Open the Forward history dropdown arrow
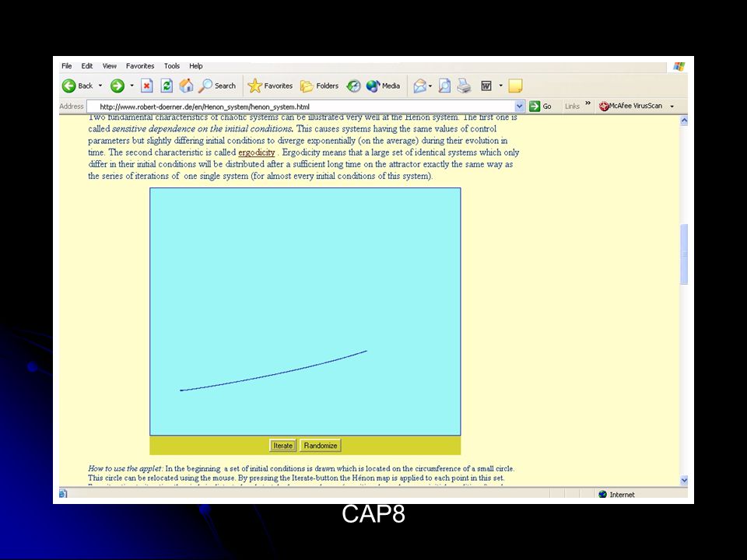The width and height of the screenshot is (747, 560). click(132, 86)
